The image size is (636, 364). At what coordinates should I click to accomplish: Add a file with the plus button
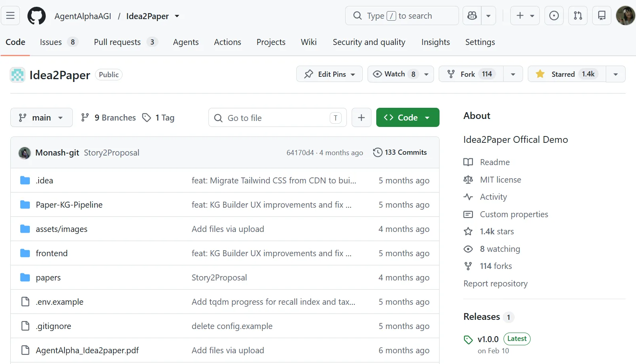361,117
